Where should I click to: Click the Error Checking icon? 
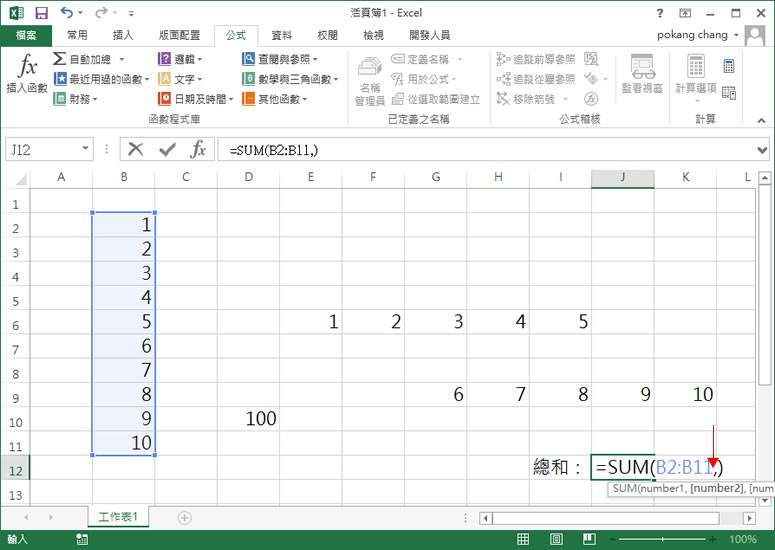click(x=591, y=79)
